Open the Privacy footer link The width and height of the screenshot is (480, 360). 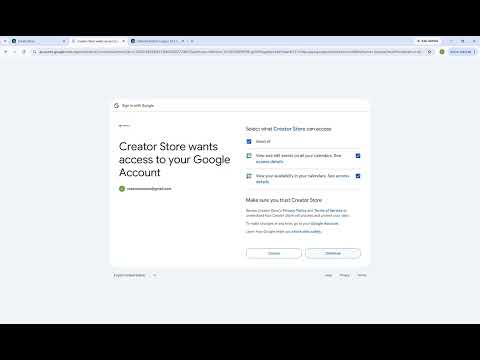click(x=345, y=275)
